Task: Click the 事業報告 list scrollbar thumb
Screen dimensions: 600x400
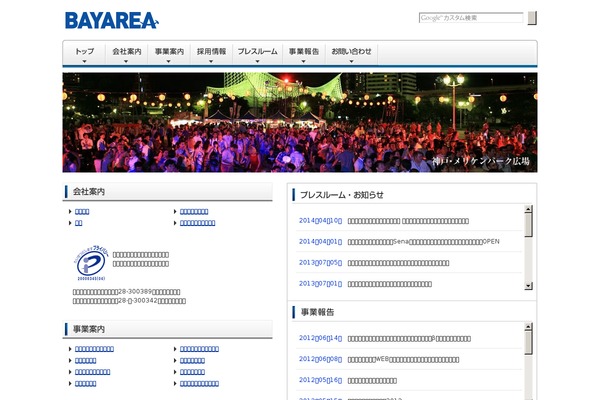Action: 528,343
